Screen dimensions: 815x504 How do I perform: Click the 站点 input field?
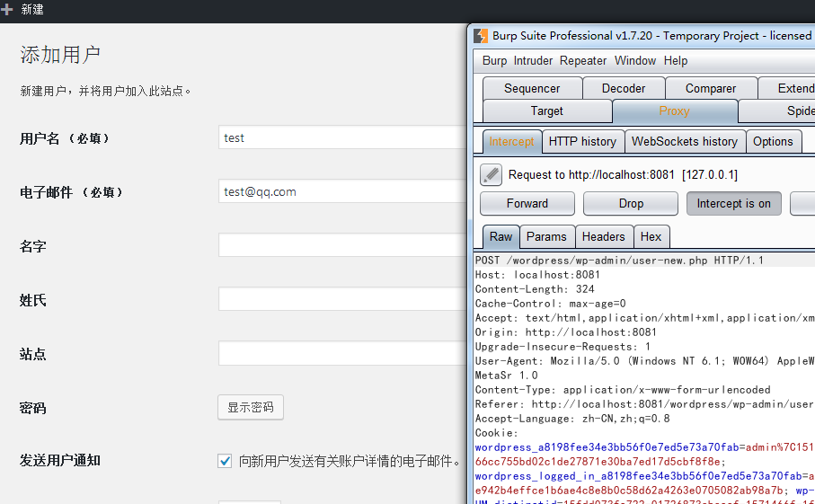coord(342,353)
